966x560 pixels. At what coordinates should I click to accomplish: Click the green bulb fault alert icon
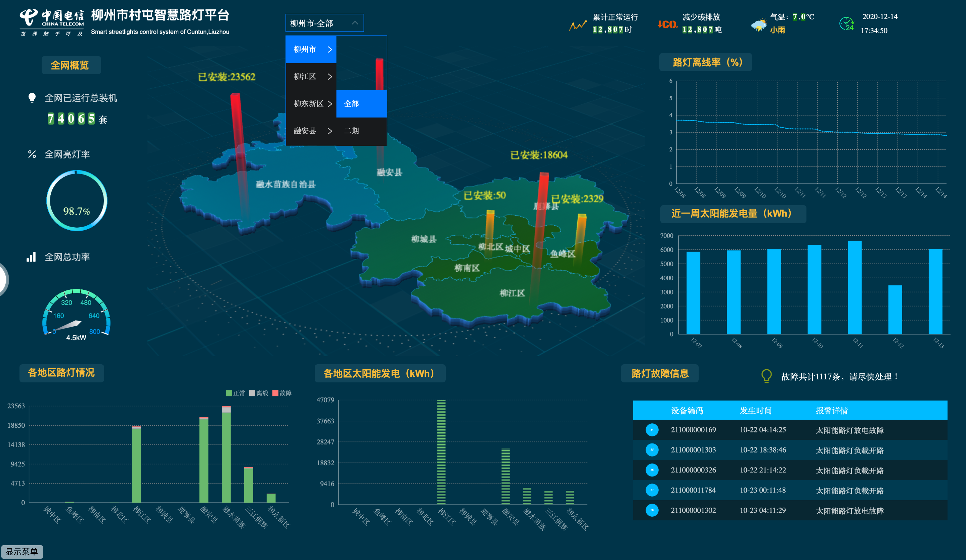(x=766, y=376)
